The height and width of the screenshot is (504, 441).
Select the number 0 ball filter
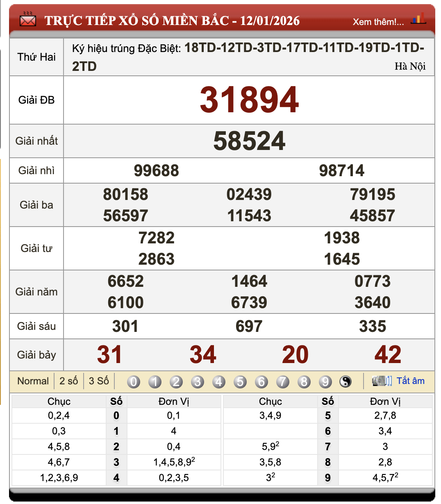pyautogui.click(x=134, y=382)
